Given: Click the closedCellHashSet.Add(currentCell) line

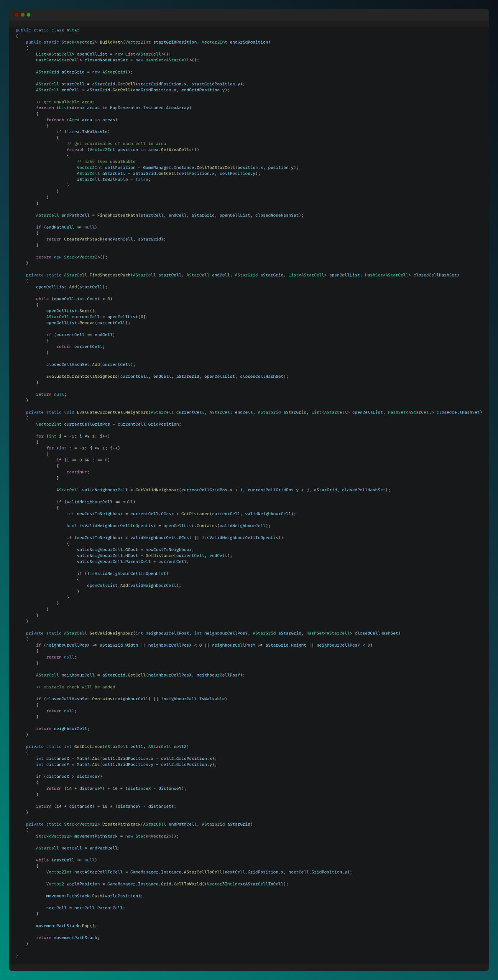Looking at the screenshot, I should click(x=90, y=364).
